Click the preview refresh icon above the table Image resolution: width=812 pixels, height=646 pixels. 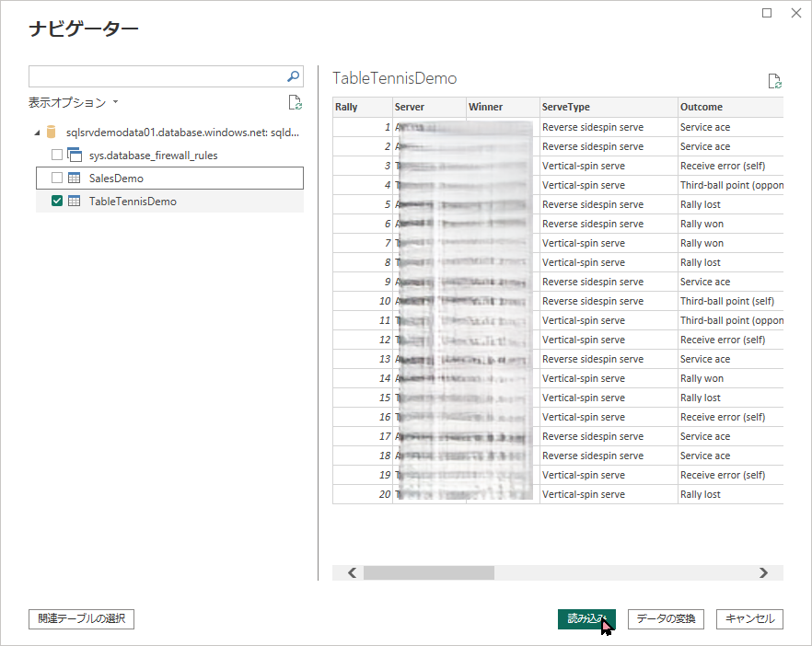tap(774, 81)
